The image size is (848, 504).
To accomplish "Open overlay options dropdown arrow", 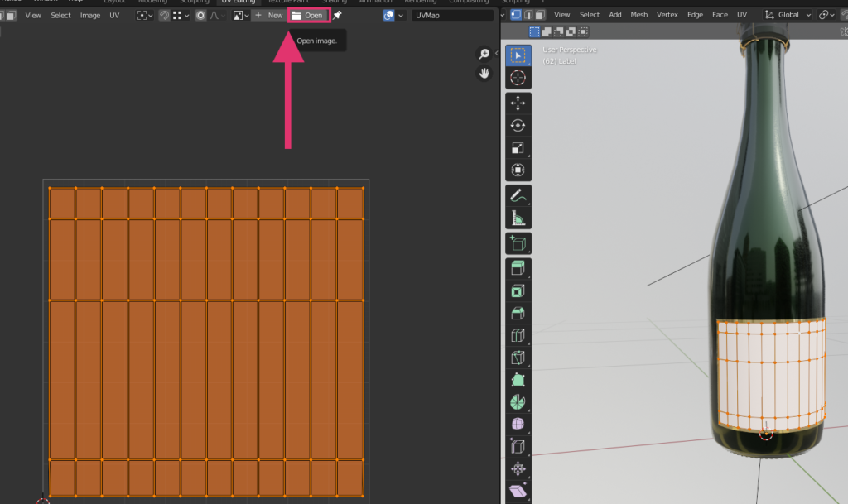I will point(401,15).
